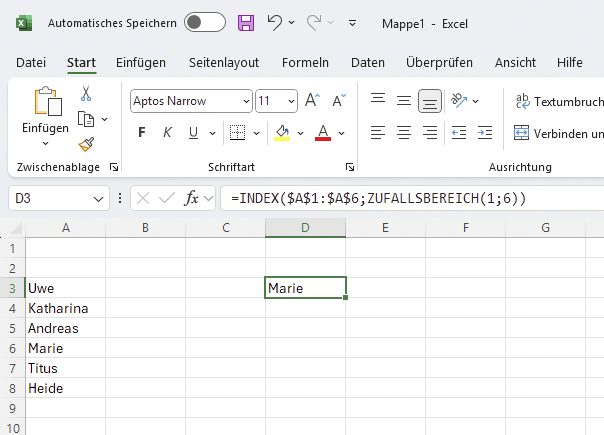The width and height of the screenshot is (604, 435).
Task: Open the Datei tab
Action: (31, 62)
